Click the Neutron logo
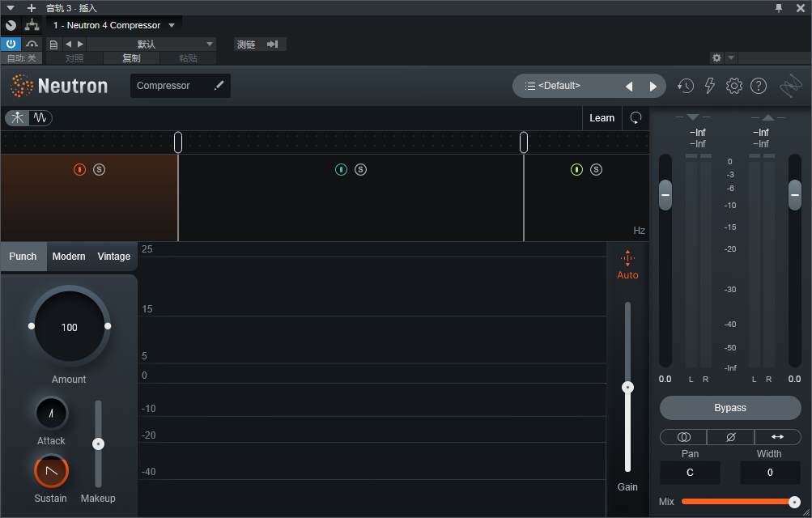The image size is (812, 518). click(x=58, y=86)
